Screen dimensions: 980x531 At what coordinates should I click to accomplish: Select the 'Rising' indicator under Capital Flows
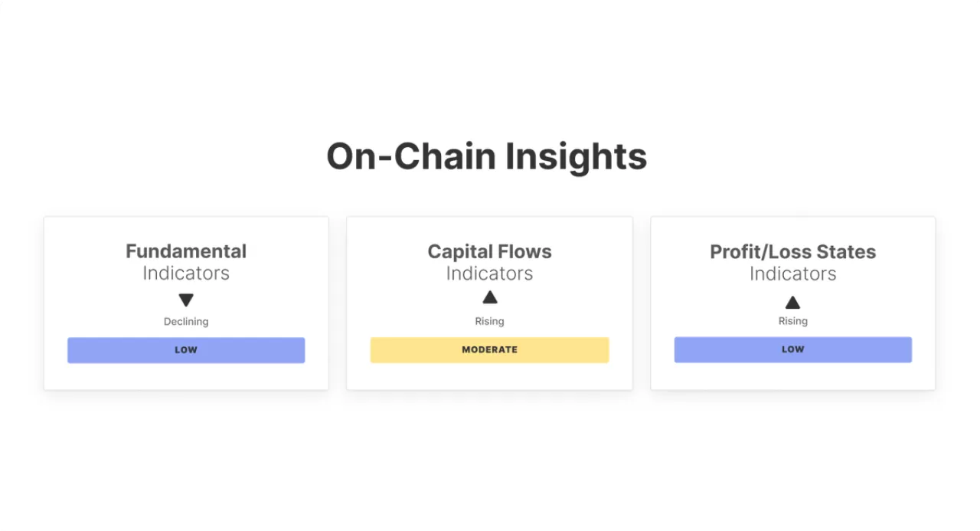tap(489, 321)
